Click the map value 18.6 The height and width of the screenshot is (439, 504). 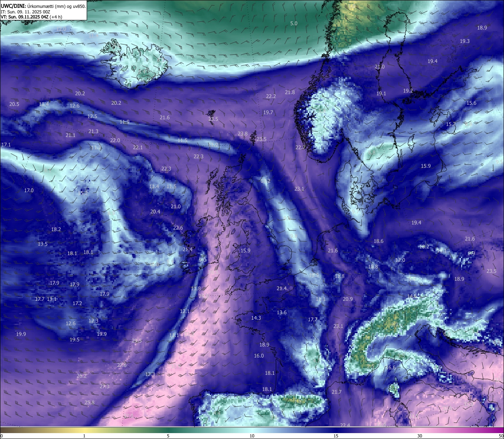point(378,241)
